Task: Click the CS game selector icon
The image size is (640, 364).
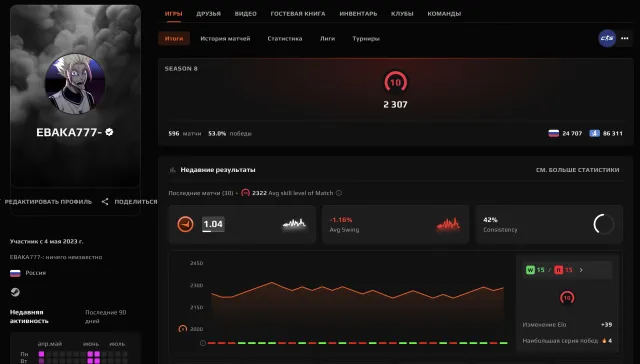Action: coord(607,38)
